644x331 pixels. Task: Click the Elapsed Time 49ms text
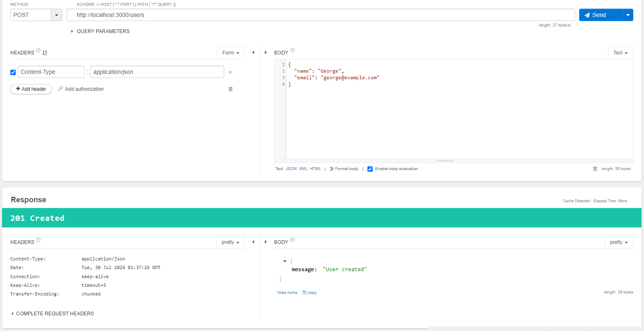point(610,201)
